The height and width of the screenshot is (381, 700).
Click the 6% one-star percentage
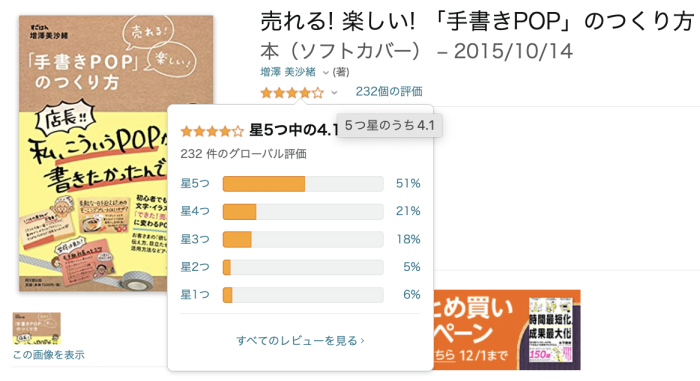(x=412, y=295)
